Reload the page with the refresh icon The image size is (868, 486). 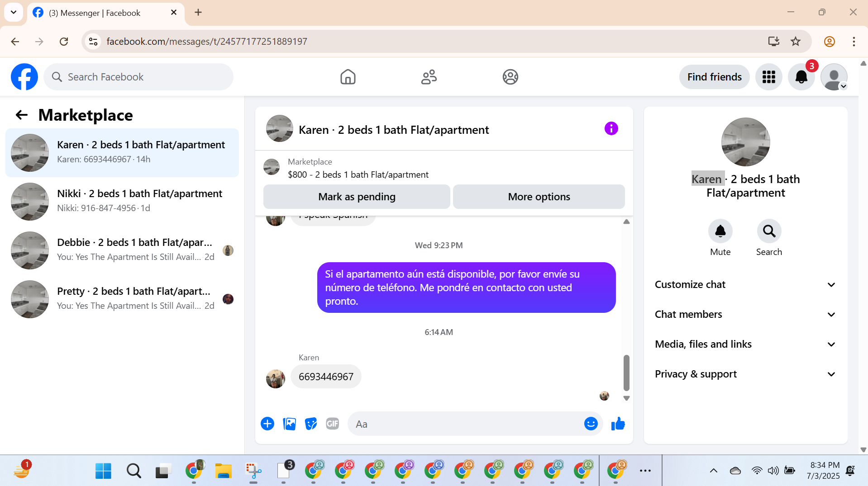(x=64, y=42)
